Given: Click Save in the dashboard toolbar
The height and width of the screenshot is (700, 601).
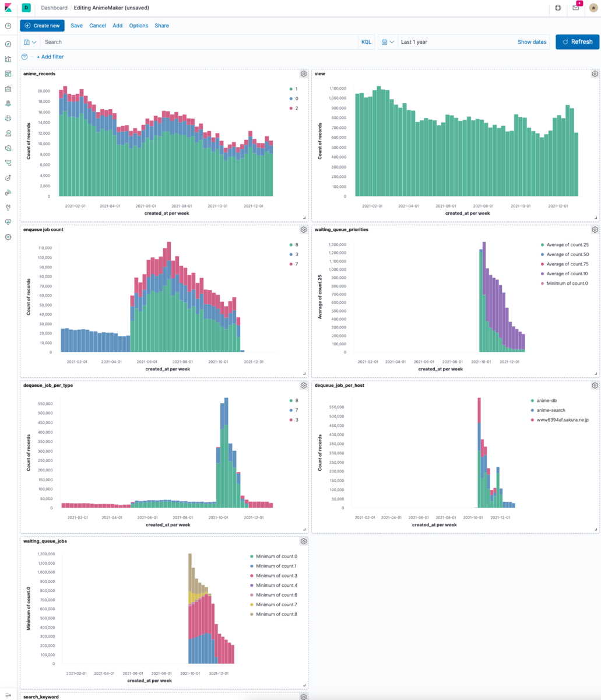Looking at the screenshot, I should point(77,26).
